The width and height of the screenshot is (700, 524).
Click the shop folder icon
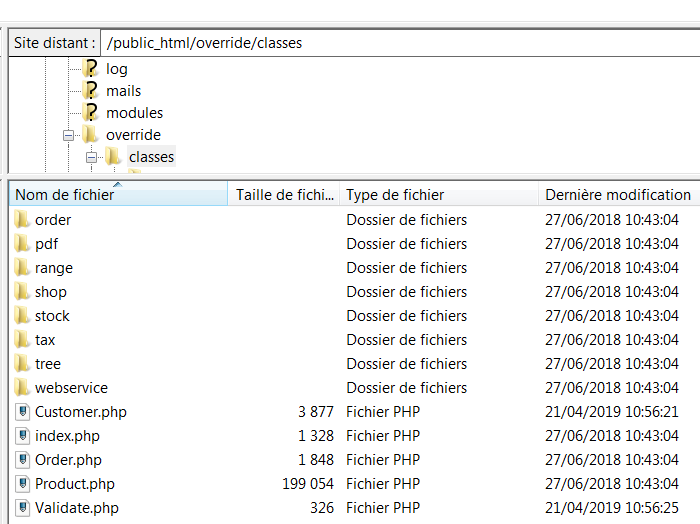click(x=22, y=292)
